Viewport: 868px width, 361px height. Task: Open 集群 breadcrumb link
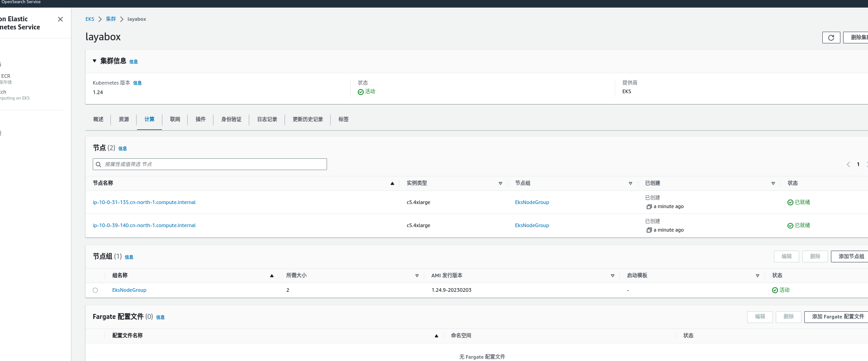[x=111, y=19]
